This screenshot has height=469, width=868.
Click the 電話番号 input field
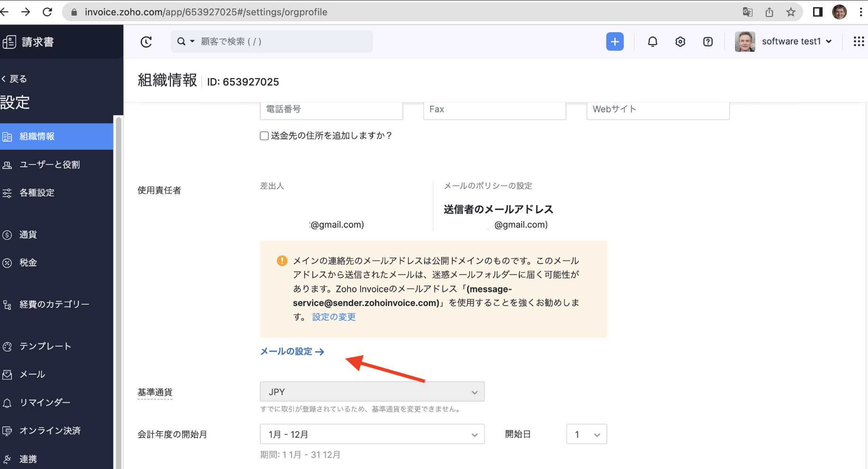(331, 109)
